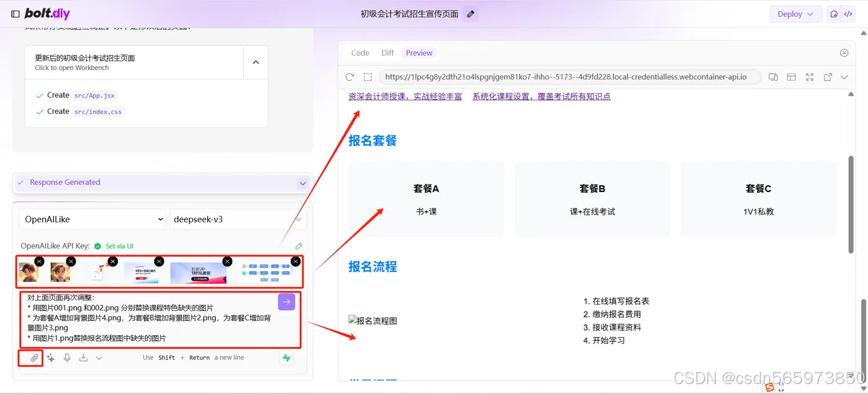Click the Create src/index.css entry
Image resolution: width=868 pixels, height=394 pixels.
tap(81, 112)
